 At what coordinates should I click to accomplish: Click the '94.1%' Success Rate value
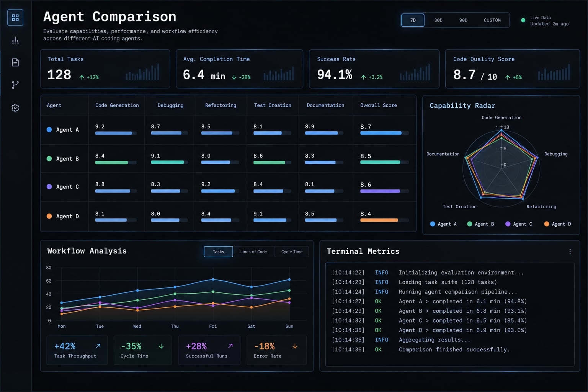(x=335, y=74)
